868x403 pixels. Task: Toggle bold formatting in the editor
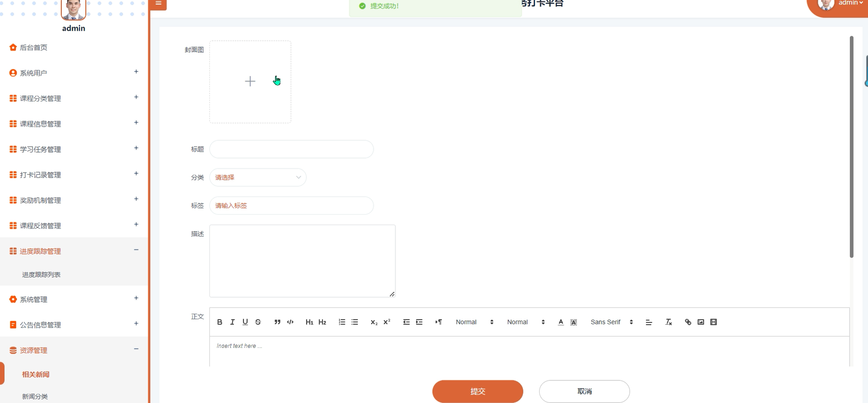tap(220, 322)
